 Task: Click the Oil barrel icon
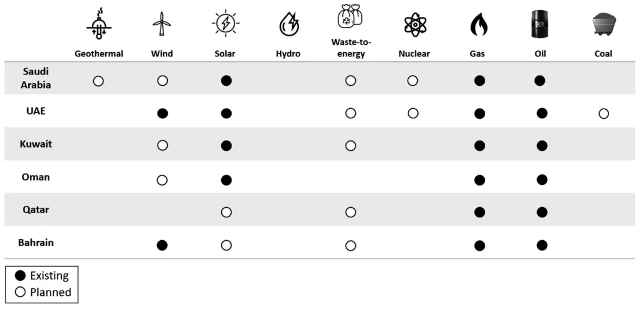[540, 25]
